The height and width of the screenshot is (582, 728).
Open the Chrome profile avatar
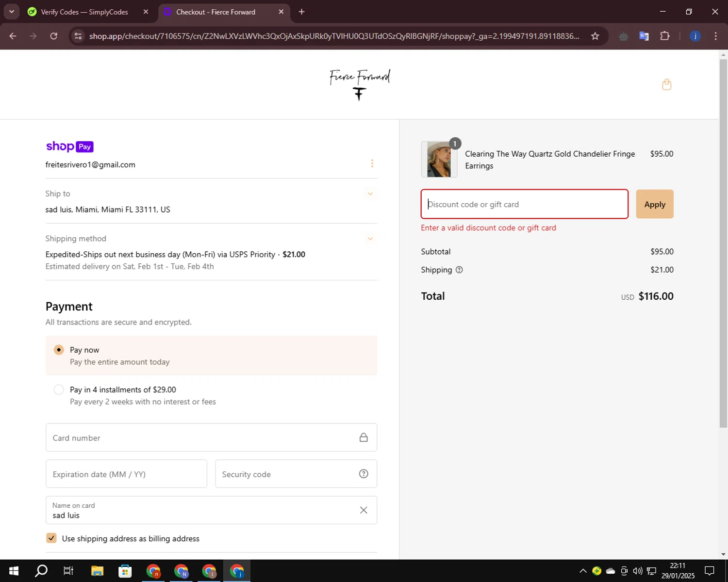pos(695,36)
